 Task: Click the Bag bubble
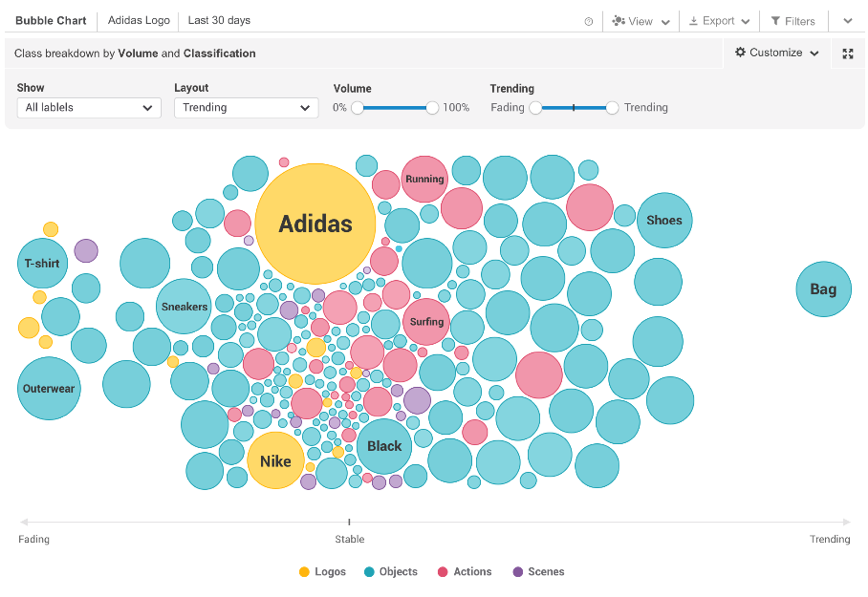point(823,289)
